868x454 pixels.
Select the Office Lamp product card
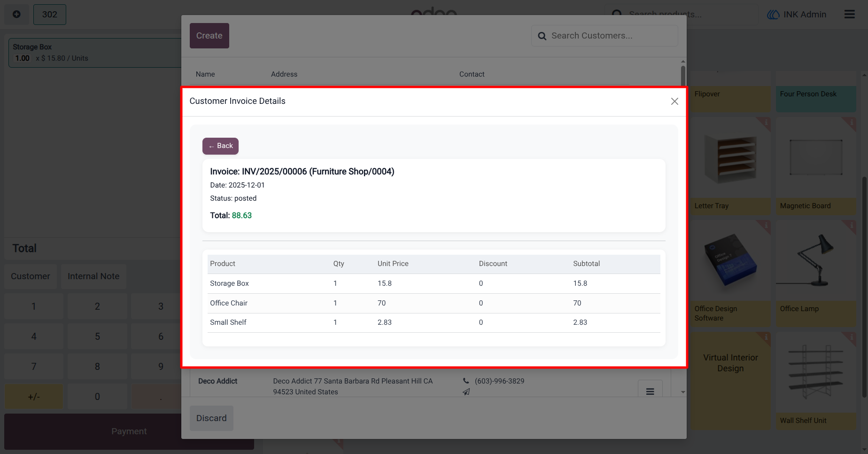click(816, 274)
